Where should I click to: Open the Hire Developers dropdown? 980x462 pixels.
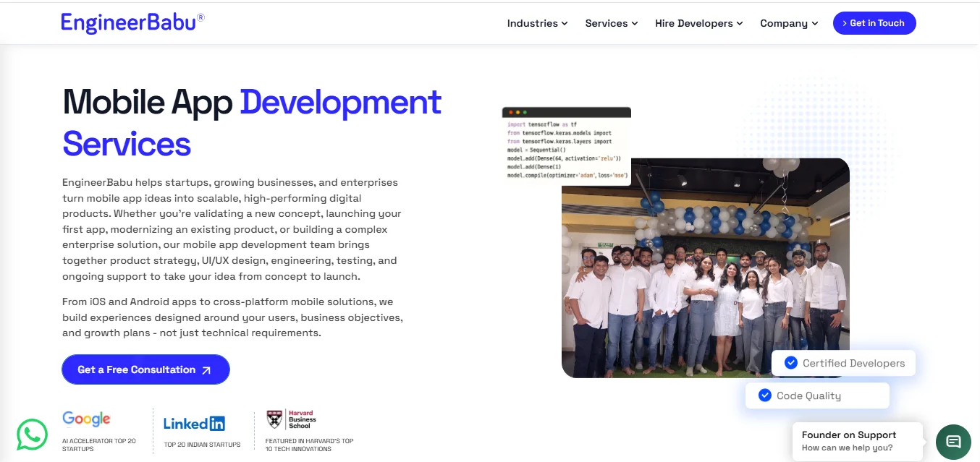699,23
